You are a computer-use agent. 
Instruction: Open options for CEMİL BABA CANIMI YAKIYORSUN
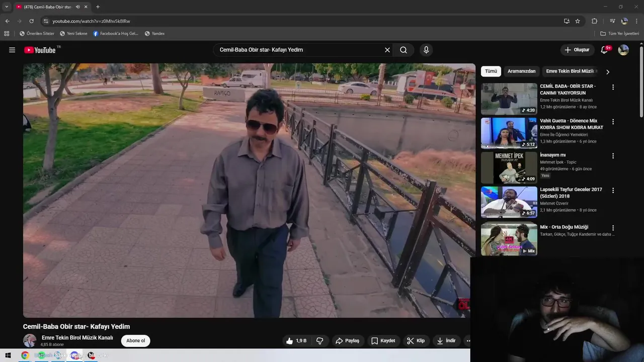pyautogui.click(x=613, y=87)
